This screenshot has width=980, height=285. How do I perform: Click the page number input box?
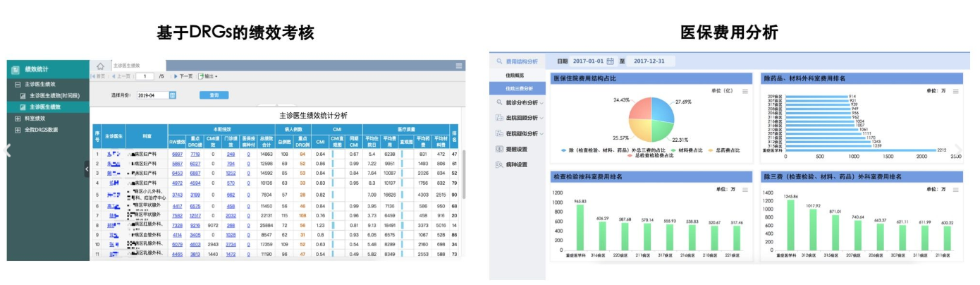tap(145, 76)
